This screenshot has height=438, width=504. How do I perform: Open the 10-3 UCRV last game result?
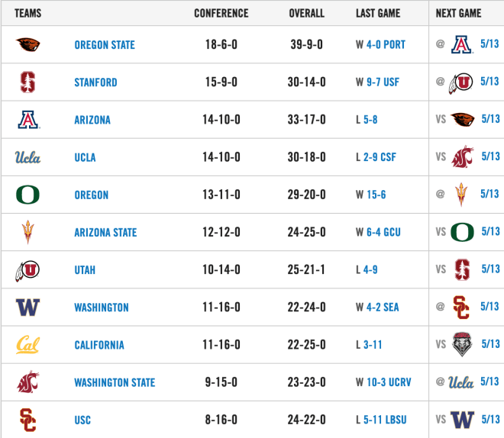click(x=389, y=382)
